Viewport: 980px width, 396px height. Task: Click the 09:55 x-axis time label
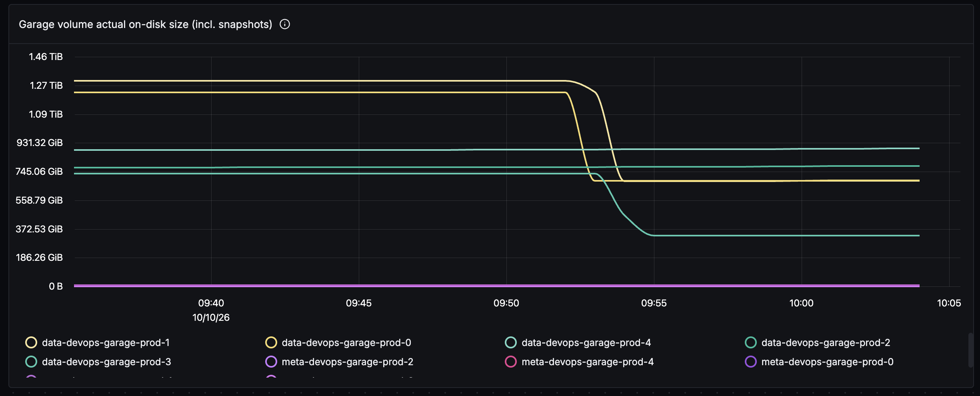pos(654,303)
